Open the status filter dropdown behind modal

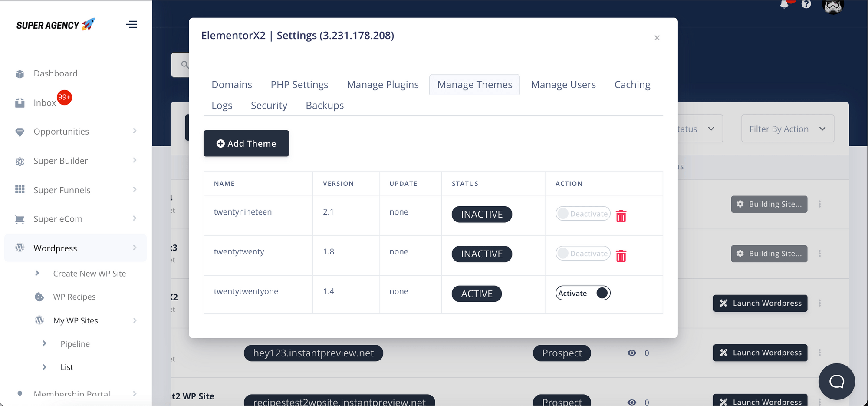coord(700,129)
